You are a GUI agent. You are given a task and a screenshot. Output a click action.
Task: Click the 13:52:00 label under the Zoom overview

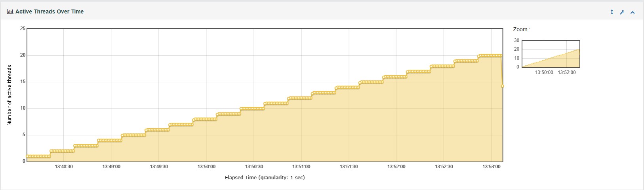567,72
